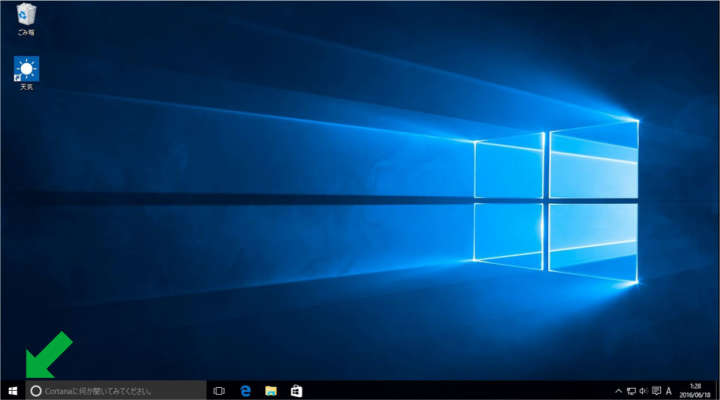Click Show Desktop sliver at taskbar end
720x400 pixels.
[717, 391]
